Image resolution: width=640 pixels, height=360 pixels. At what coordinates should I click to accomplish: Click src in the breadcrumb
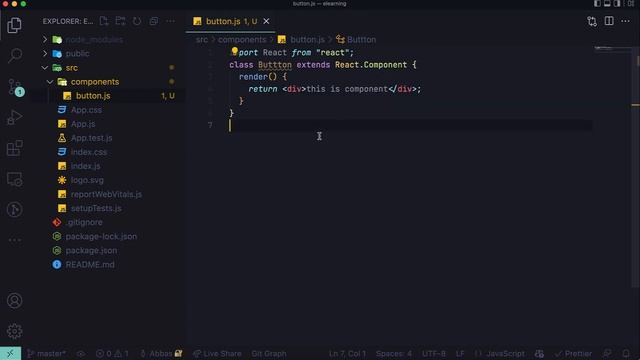tap(202, 40)
